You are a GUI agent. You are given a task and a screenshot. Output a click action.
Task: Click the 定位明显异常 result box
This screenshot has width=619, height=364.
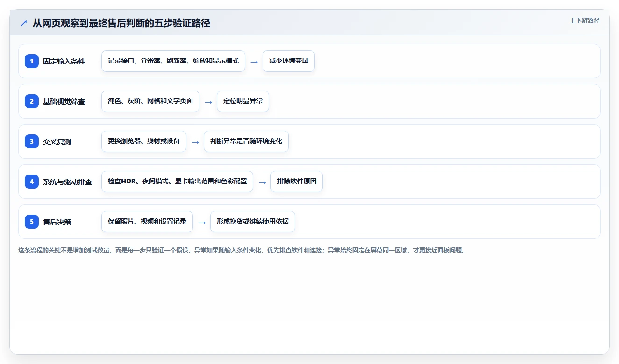click(243, 101)
